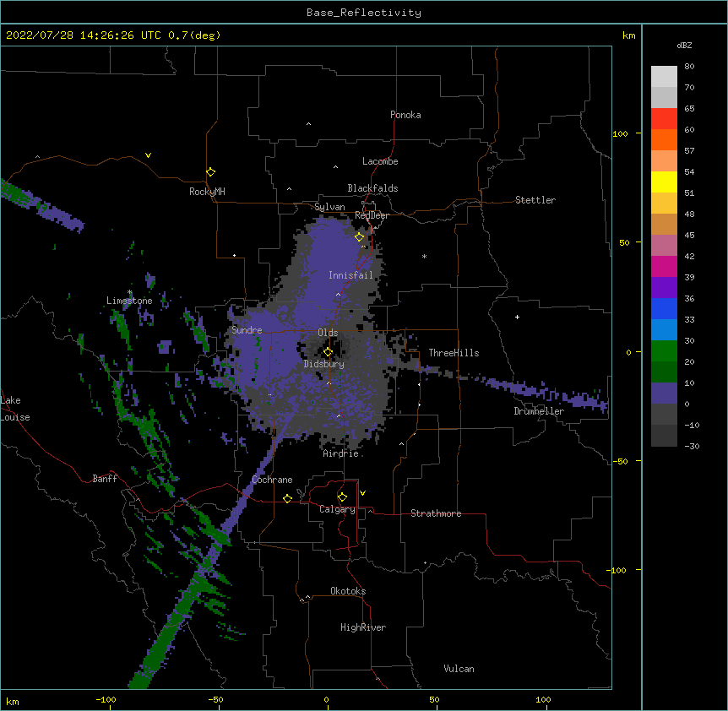The width and height of the screenshot is (728, 711).
Task: Click the magenta 42 dBZ legend swatch
Action: pos(664,266)
